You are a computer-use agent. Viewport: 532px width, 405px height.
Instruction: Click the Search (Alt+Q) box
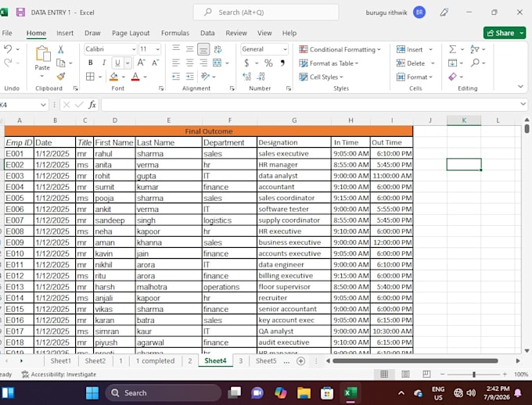click(x=266, y=13)
